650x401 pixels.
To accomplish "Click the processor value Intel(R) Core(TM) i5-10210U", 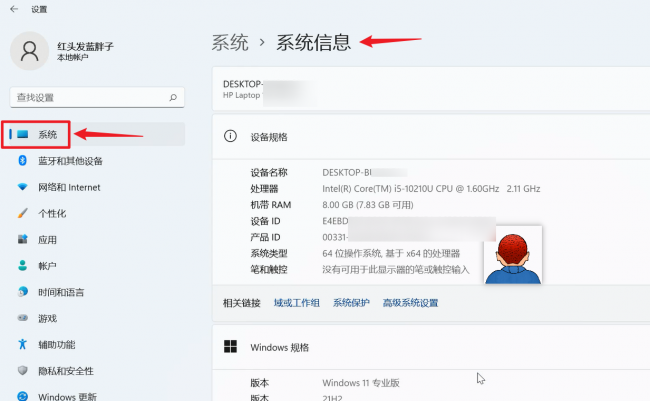I will (431, 189).
